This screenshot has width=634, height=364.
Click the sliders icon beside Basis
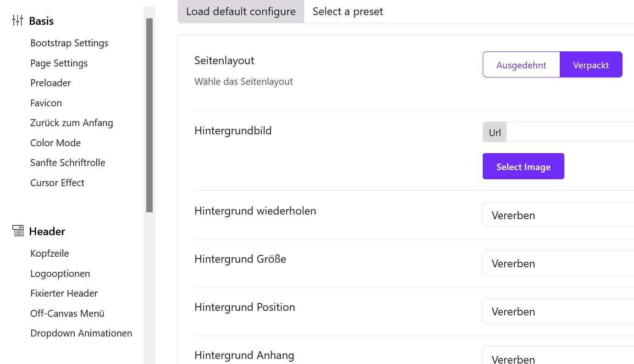click(17, 20)
